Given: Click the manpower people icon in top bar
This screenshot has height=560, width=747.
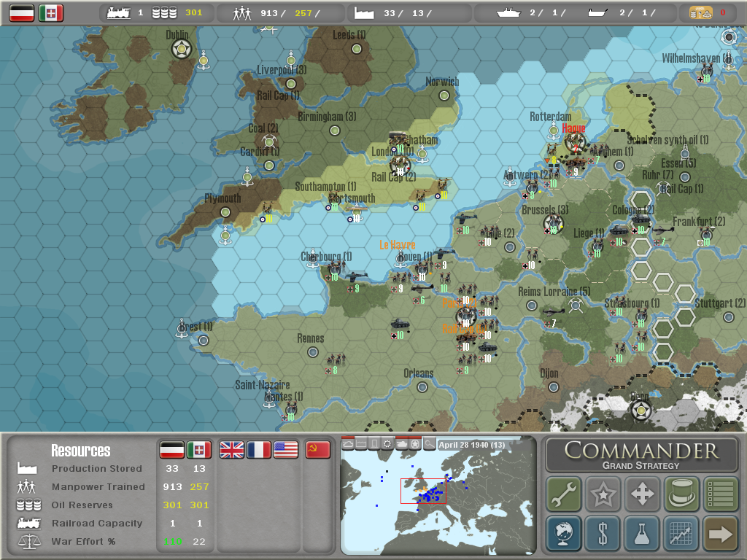Looking at the screenshot, I should click(x=242, y=13).
